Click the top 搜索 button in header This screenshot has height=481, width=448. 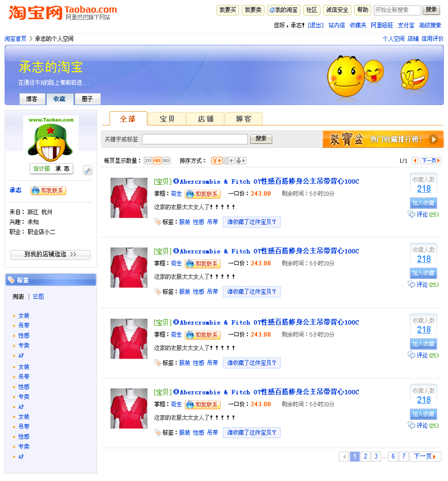pyautogui.click(x=431, y=10)
